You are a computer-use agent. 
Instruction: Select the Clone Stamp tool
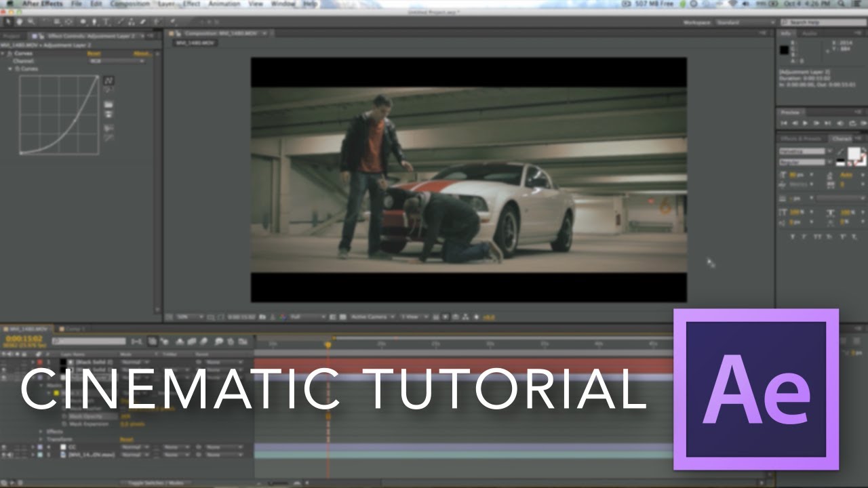(x=131, y=22)
